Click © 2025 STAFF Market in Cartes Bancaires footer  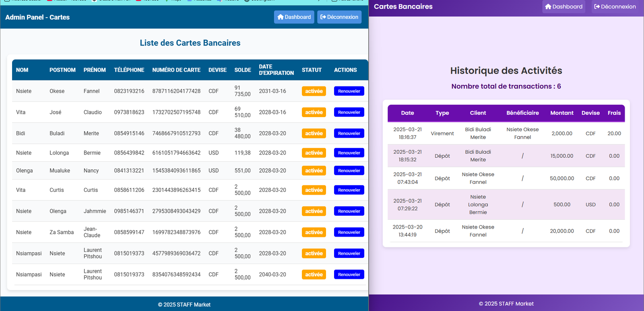[506, 304]
